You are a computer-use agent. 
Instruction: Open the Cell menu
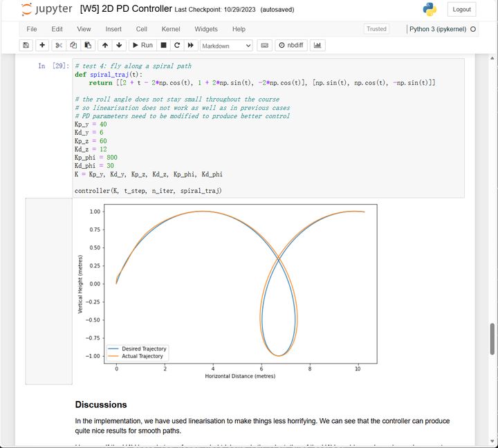coord(141,29)
